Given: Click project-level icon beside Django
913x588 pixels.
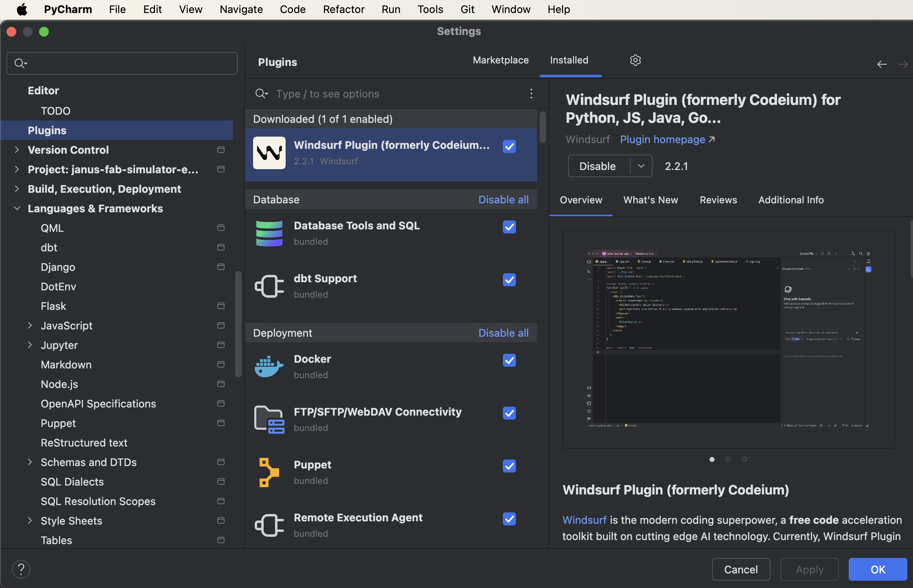Looking at the screenshot, I should (221, 267).
